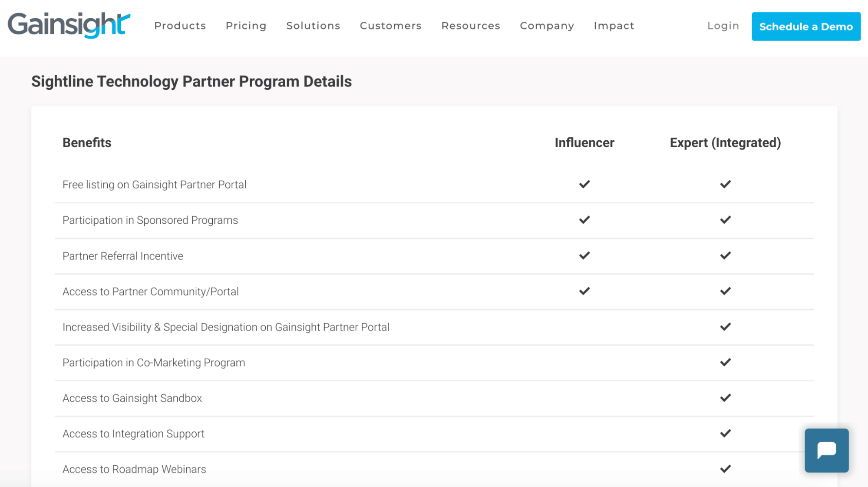Click the Influencer column header
This screenshot has height=487, width=868.
pos(584,142)
